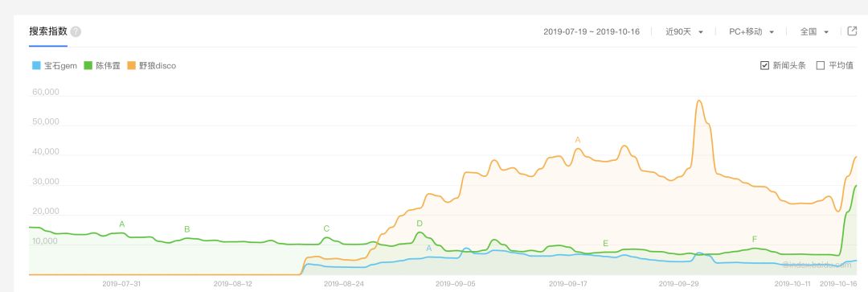
Task: Toggle the green 陈伟霆 legend swatch
Action: point(88,65)
